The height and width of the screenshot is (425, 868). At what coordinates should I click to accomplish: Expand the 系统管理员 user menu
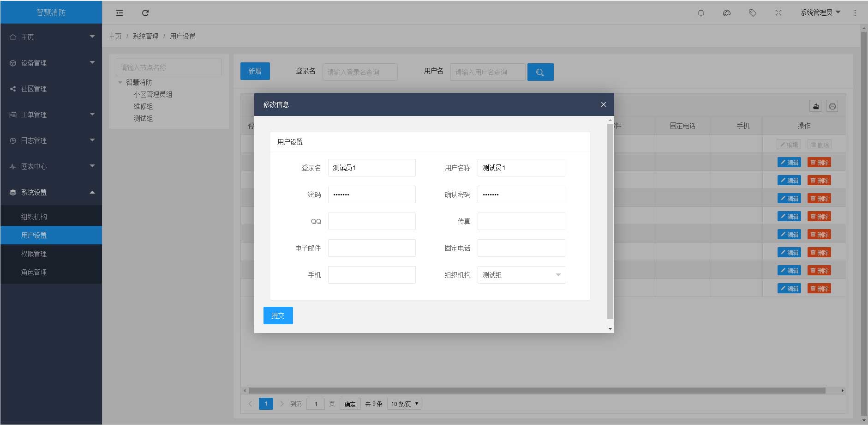tap(820, 12)
